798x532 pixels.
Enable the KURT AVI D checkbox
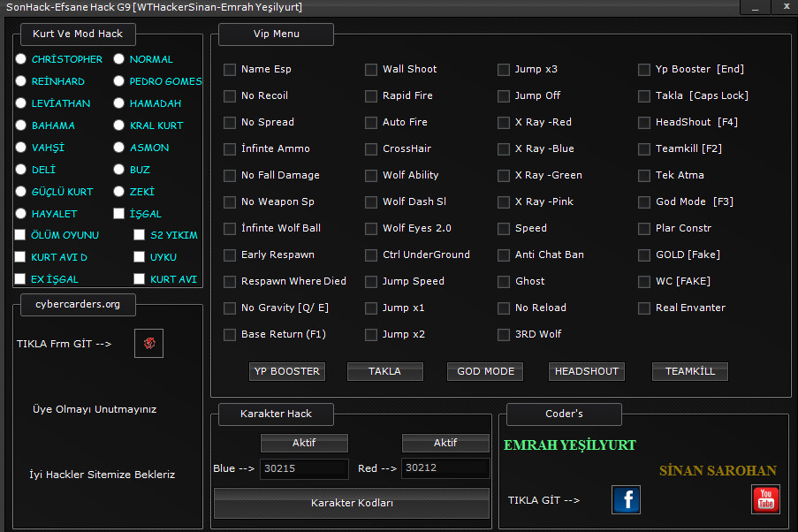[20, 256]
